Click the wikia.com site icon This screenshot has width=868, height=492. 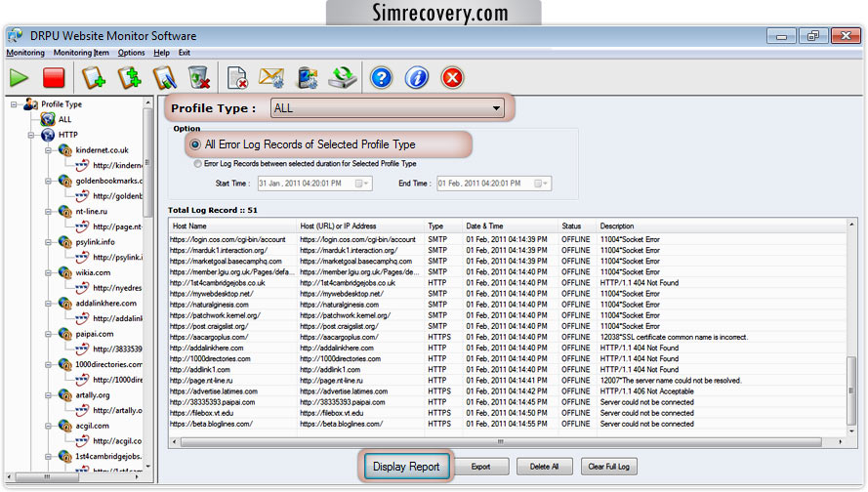[65, 272]
